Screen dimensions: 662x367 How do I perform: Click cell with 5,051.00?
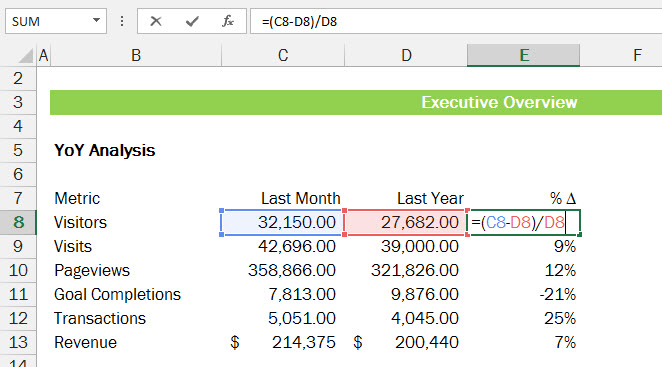tap(283, 318)
